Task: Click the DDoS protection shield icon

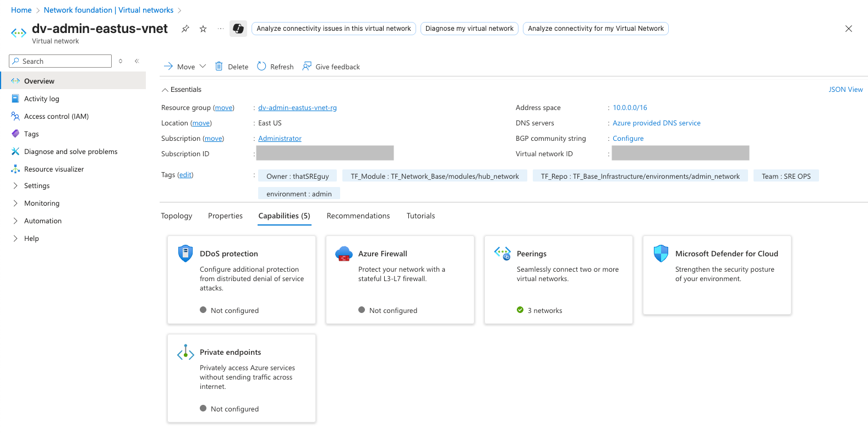Action: tap(185, 253)
